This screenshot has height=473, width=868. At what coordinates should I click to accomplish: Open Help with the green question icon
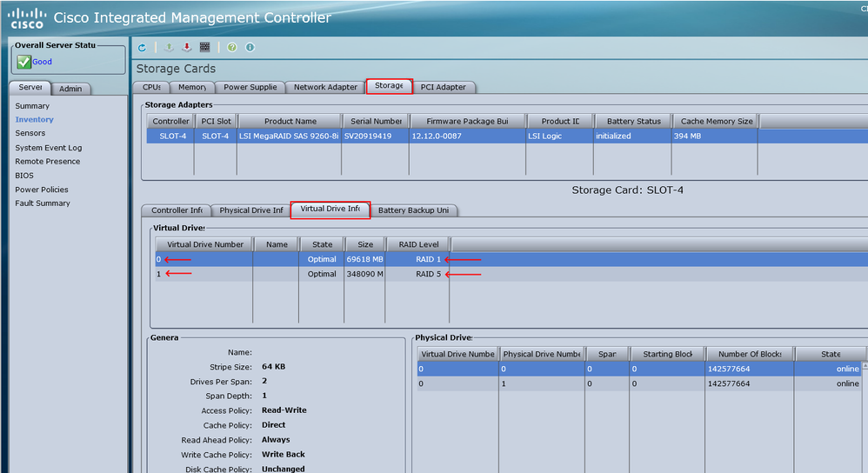(x=232, y=48)
